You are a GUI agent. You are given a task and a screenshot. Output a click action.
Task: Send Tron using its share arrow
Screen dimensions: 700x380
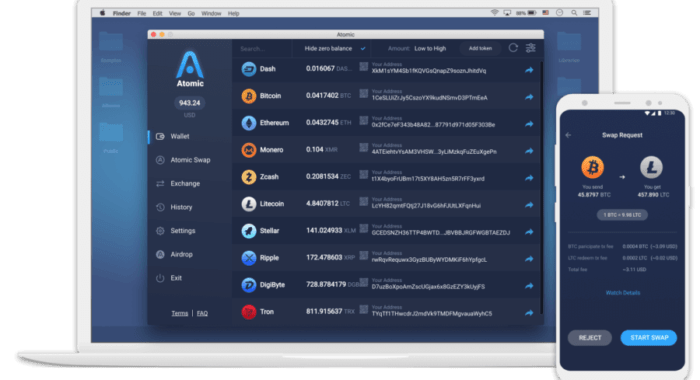coord(529,313)
